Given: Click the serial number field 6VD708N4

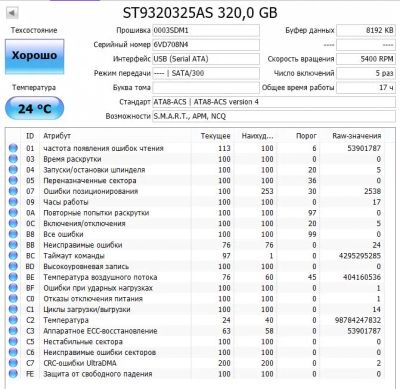Looking at the screenshot, I should tap(206, 45).
